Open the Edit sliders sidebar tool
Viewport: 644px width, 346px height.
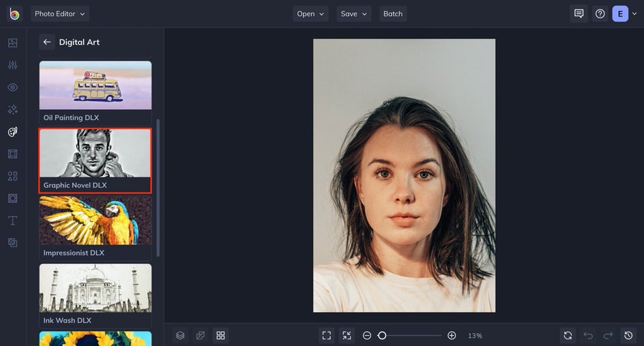tap(13, 65)
